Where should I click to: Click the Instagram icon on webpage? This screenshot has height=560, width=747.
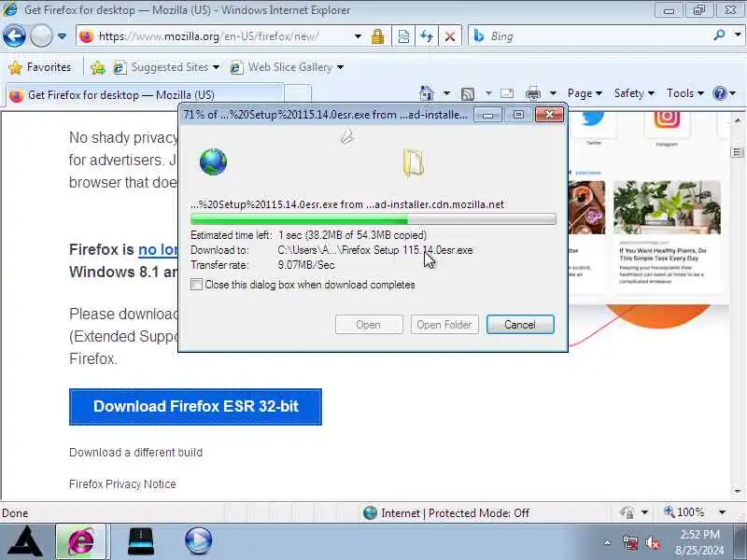point(667,119)
